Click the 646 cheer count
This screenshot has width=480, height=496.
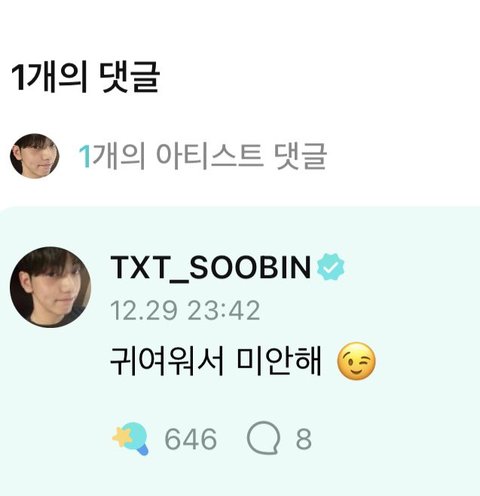pyautogui.click(x=191, y=439)
